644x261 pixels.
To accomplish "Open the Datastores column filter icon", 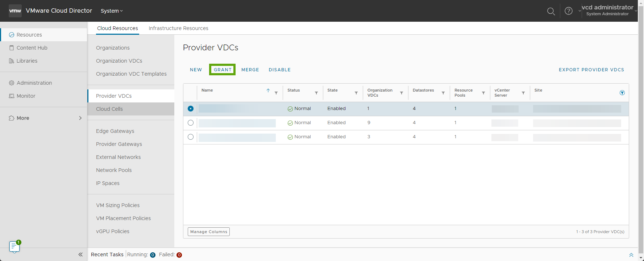I will (443, 93).
